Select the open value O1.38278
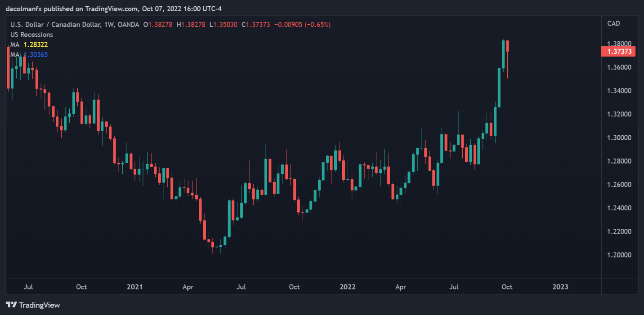This screenshot has width=644, height=315. (x=159, y=25)
